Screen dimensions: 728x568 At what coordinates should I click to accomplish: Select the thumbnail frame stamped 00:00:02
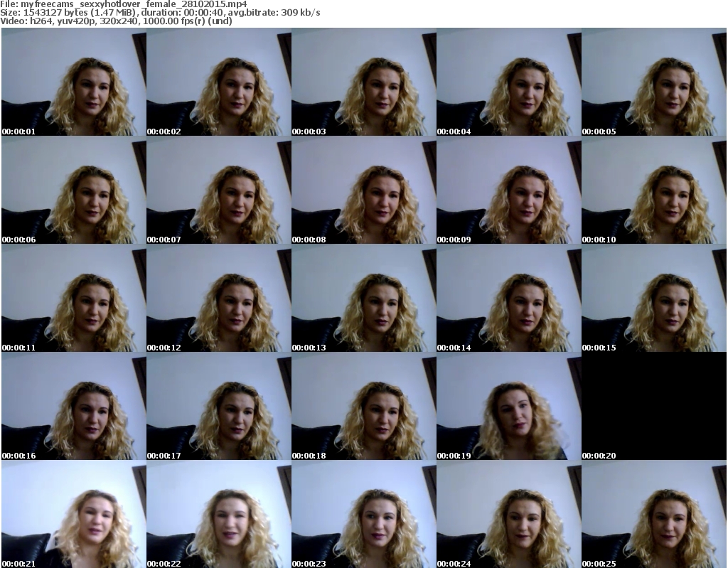click(219, 82)
